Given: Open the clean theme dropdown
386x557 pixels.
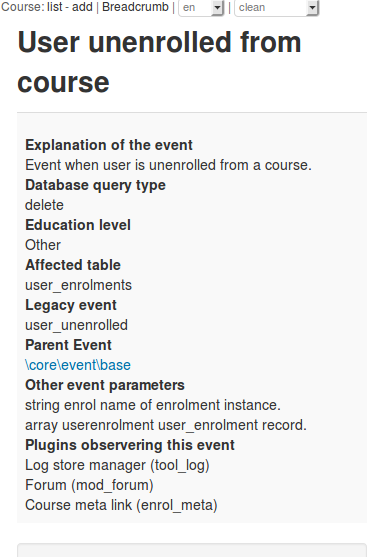Looking at the screenshot, I should click(276, 7).
